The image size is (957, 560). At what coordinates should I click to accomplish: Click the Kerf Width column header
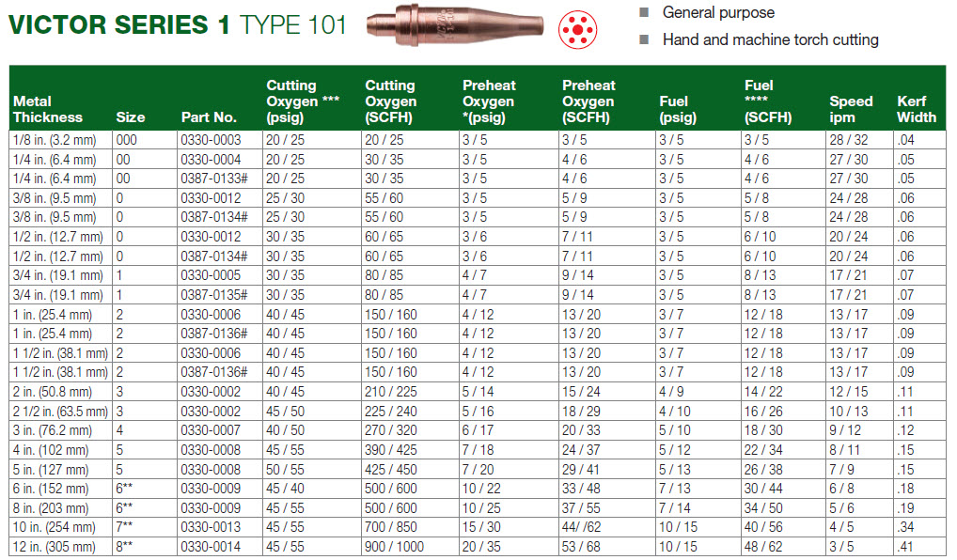tap(917, 109)
